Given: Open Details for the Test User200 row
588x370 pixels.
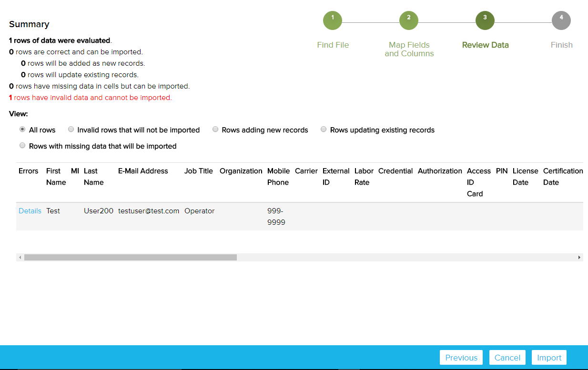Looking at the screenshot, I should (30, 210).
